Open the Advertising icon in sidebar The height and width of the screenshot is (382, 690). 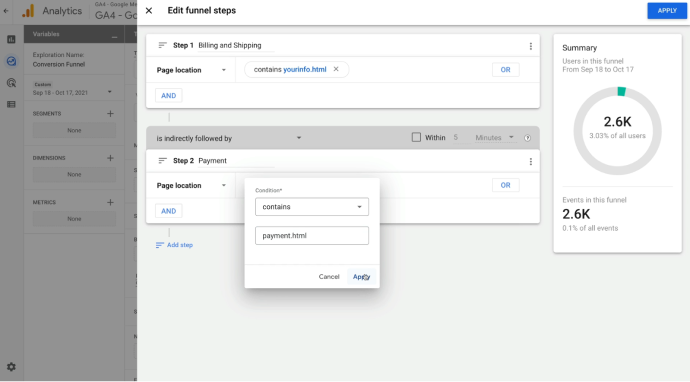point(11,83)
